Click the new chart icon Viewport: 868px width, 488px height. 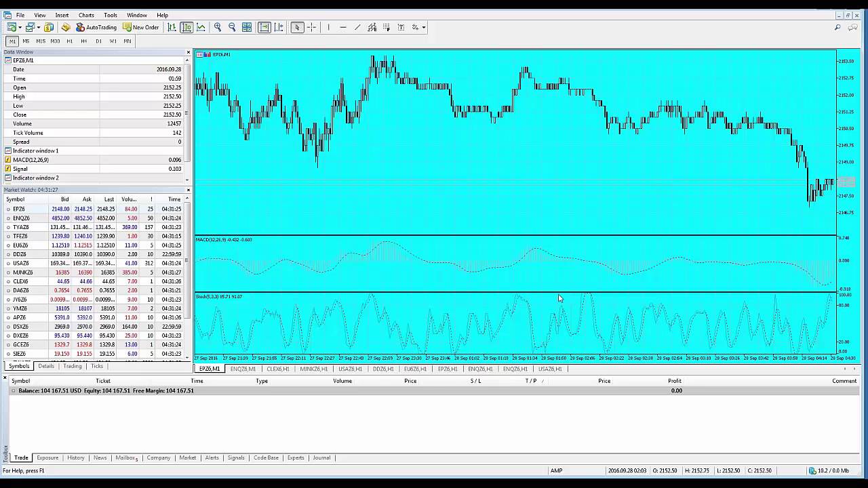point(12,27)
